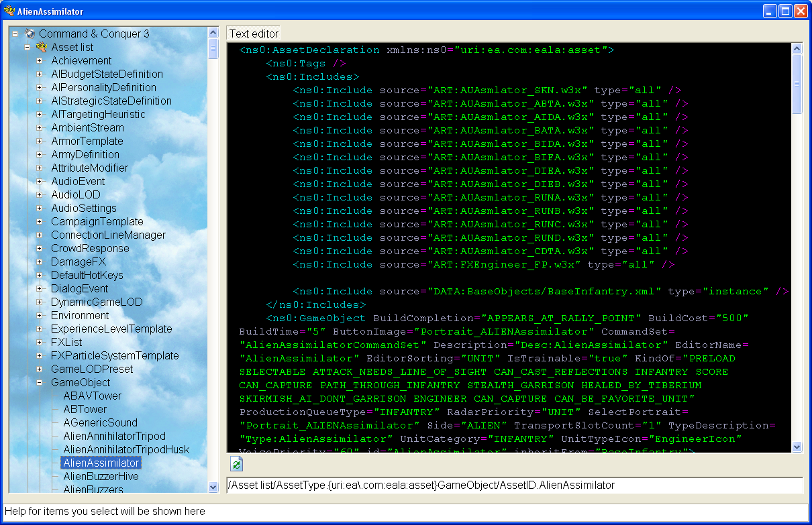The height and width of the screenshot is (525, 812).
Task: Click the TibEd icon in the title bar
Action: [x=9, y=10]
